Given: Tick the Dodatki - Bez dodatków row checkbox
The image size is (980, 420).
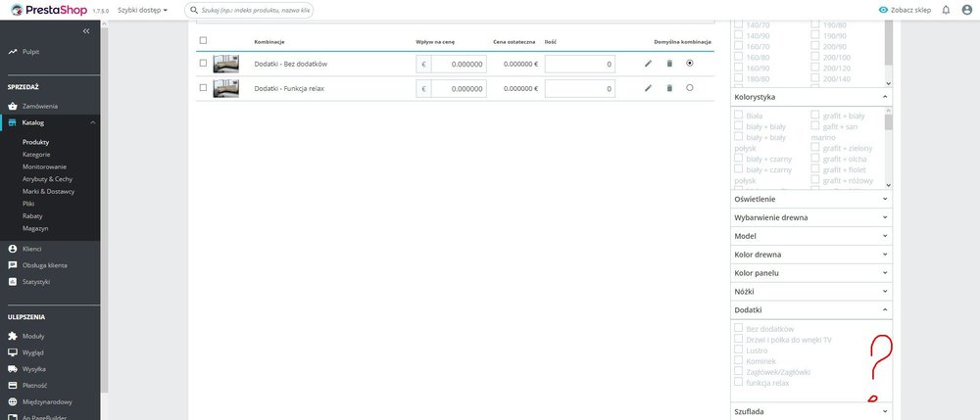Looking at the screenshot, I should (x=203, y=63).
